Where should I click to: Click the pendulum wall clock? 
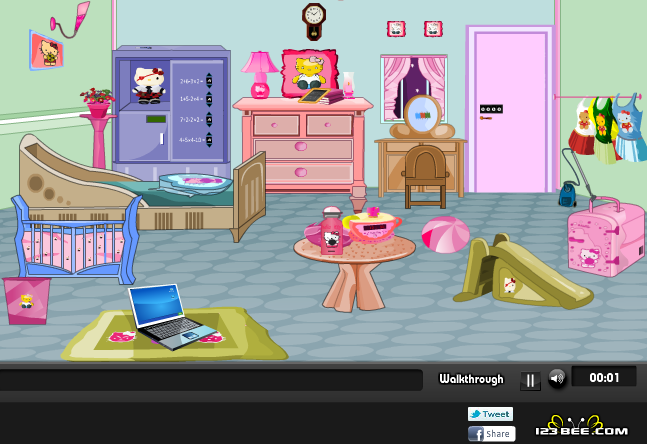(314, 21)
